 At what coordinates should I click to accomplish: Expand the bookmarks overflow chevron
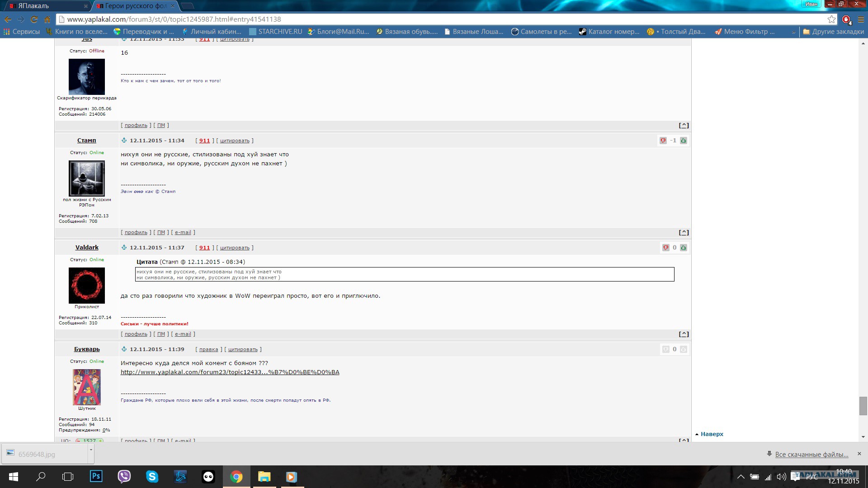pos(793,32)
